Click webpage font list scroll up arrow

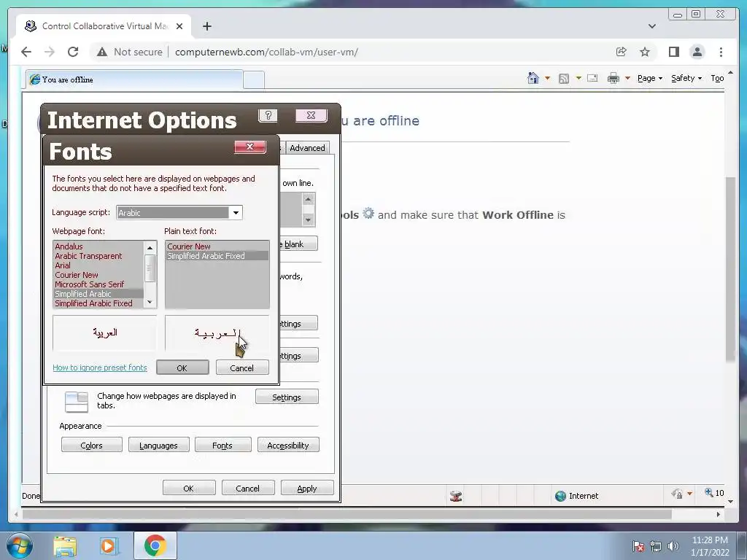tap(150, 248)
